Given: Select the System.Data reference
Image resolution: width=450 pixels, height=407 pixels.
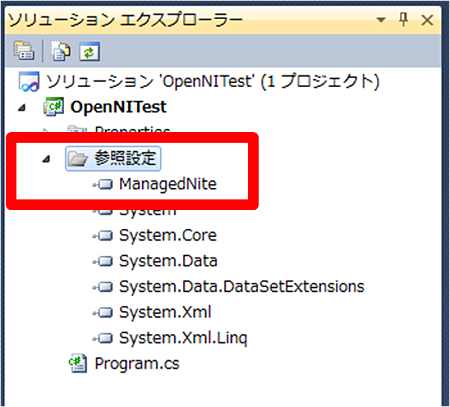Looking at the screenshot, I should click(x=168, y=261).
